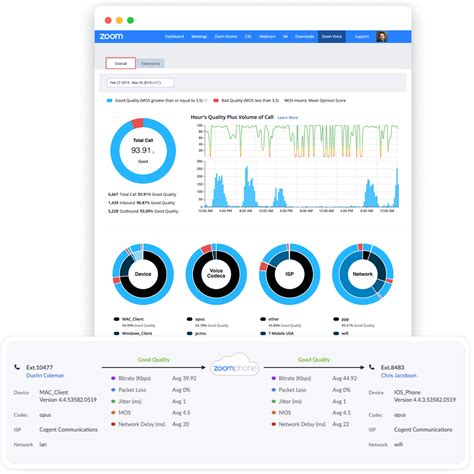The width and height of the screenshot is (474, 474).
Task: Click the Total Call 93.91 donut chart
Action: [x=143, y=151]
